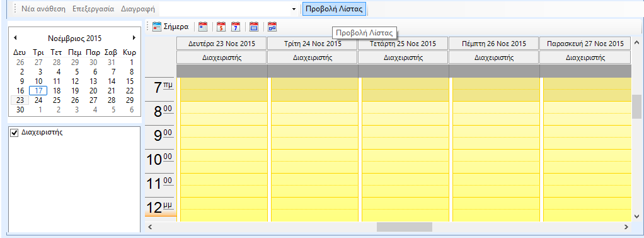Click the Σήμερα (Today) calendar icon
The image size is (644, 238).
pyautogui.click(x=157, y=27)
